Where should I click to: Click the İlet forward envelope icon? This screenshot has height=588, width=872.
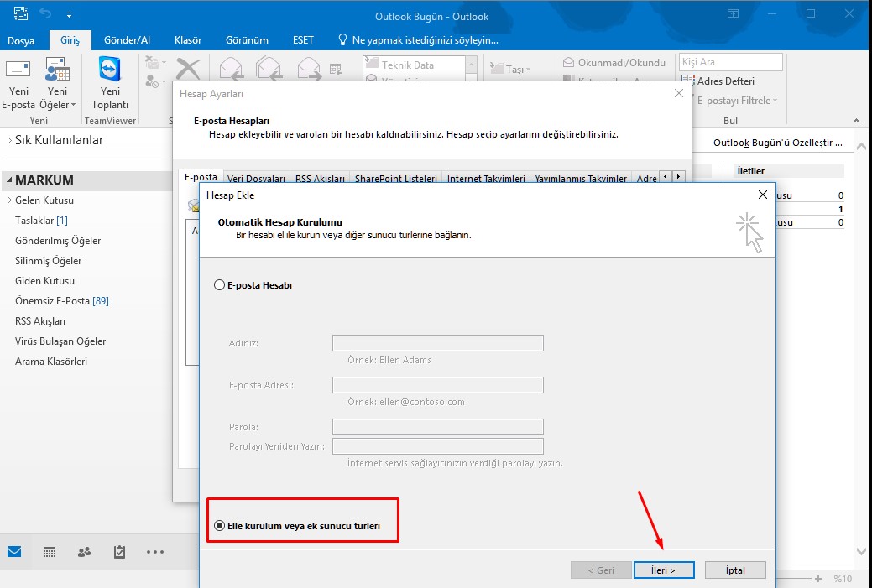click(309, 69)
